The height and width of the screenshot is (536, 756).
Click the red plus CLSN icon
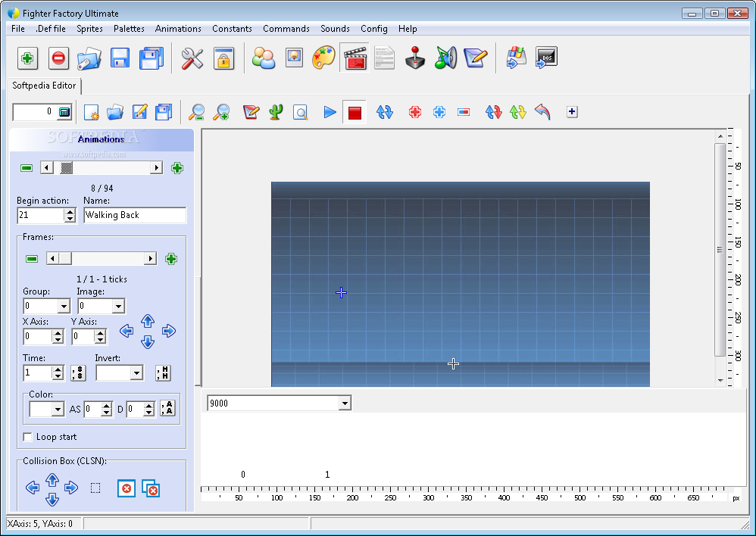click(414, 112)
